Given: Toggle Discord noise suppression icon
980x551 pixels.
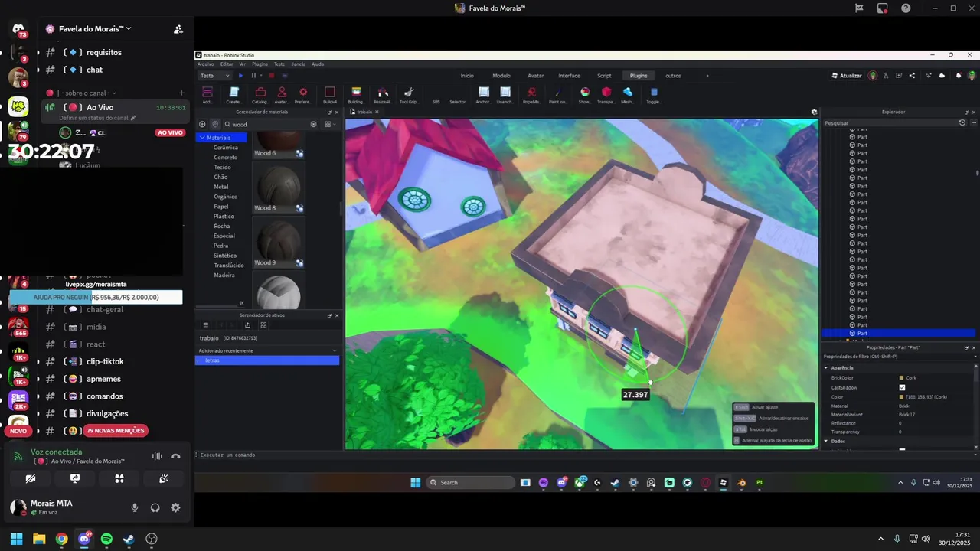Looking at the screenshot, I should (157, 456).
